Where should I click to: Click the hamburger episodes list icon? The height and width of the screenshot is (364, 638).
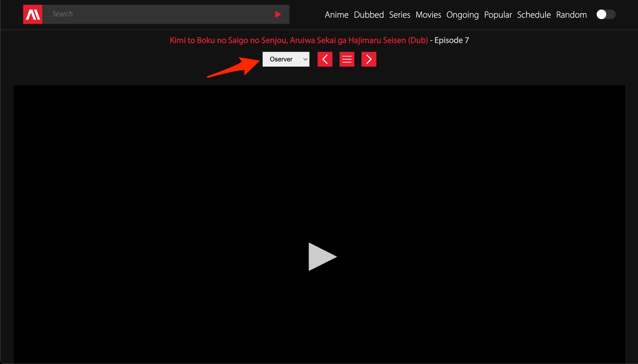tap(347, 59)
